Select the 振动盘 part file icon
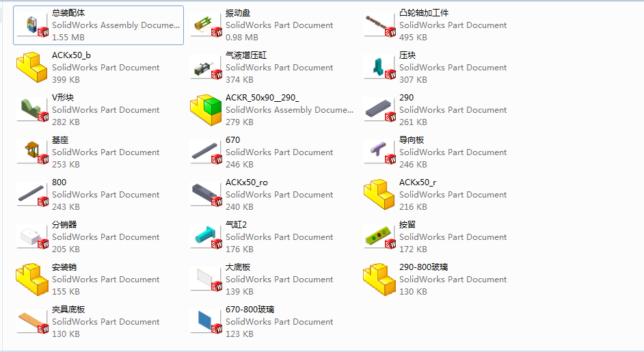The width and height of the screenshot is (644, 352). (x=206, y=25)
